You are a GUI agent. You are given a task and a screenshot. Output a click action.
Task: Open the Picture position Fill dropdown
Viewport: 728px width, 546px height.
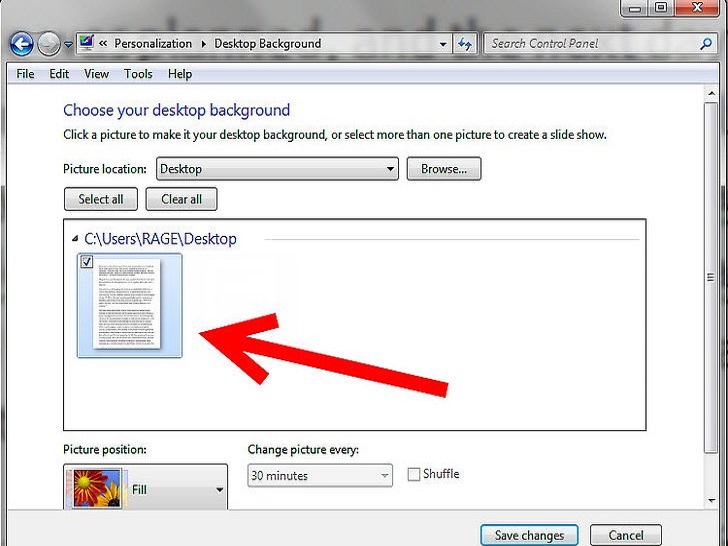pyautogui.click(x=145, y=487)
